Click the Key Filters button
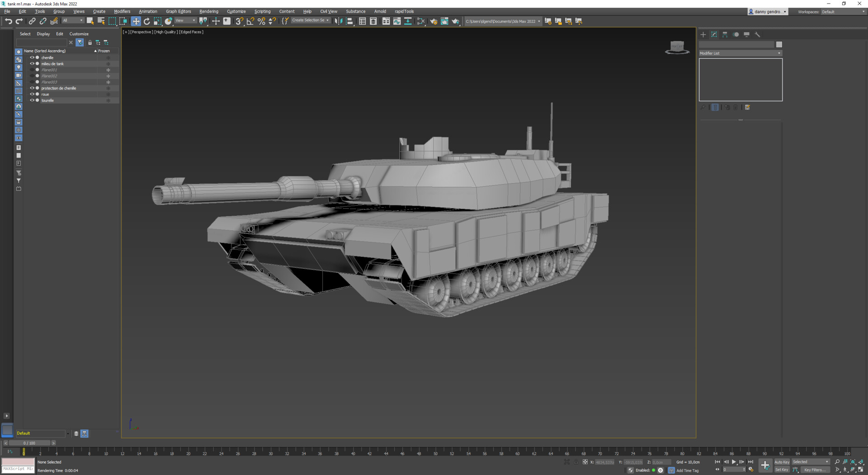Viewport: 868px width, 475px height. [x=814, y=470]
